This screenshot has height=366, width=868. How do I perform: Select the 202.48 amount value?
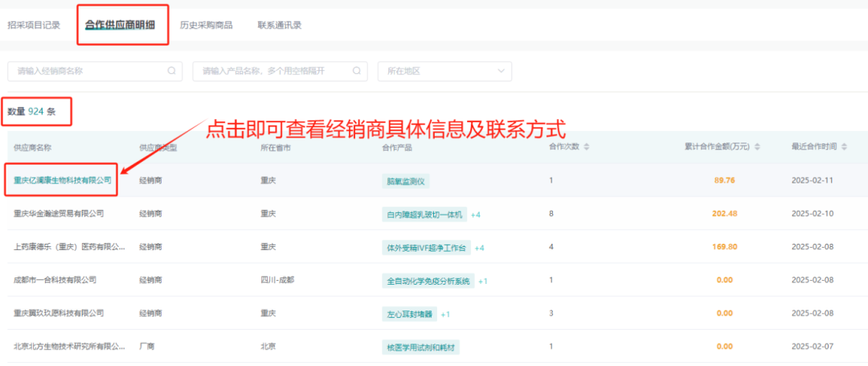click(x=723, y=213)
